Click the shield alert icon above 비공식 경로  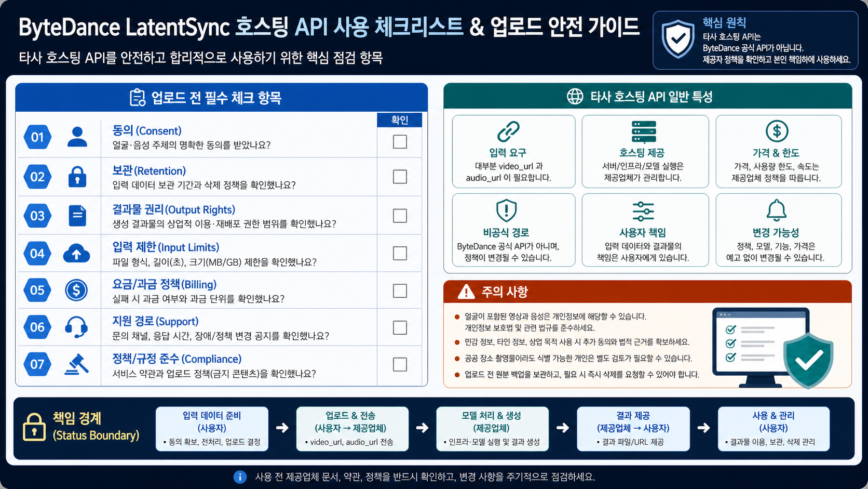click(x=506, y=210)
